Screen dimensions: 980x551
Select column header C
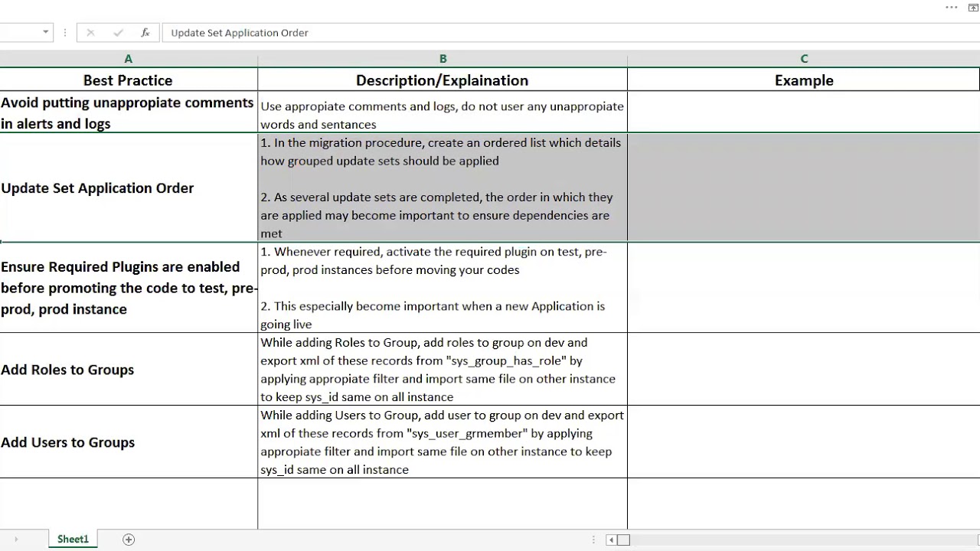point(804,58)
